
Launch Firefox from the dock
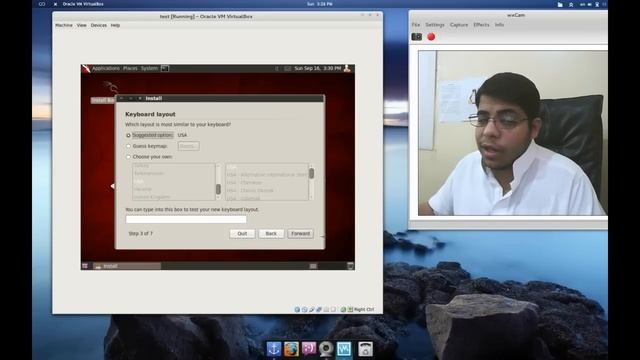click(291, 349)
